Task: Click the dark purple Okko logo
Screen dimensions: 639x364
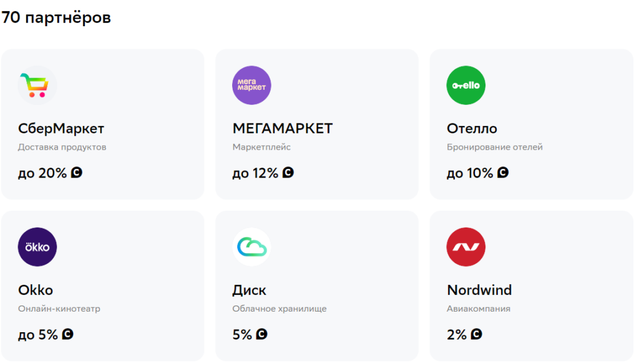Action: click(x=37, y=247)
